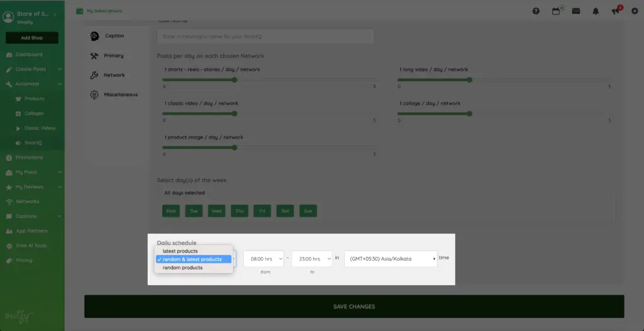Open the mail envelope icon
The width and height of the screenshot is (644, 331).
pyautogui.click(x=576, y=11)
